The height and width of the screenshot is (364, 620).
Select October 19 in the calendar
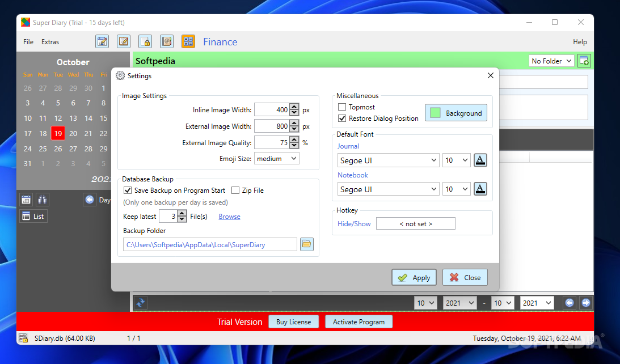click(58, 133)
